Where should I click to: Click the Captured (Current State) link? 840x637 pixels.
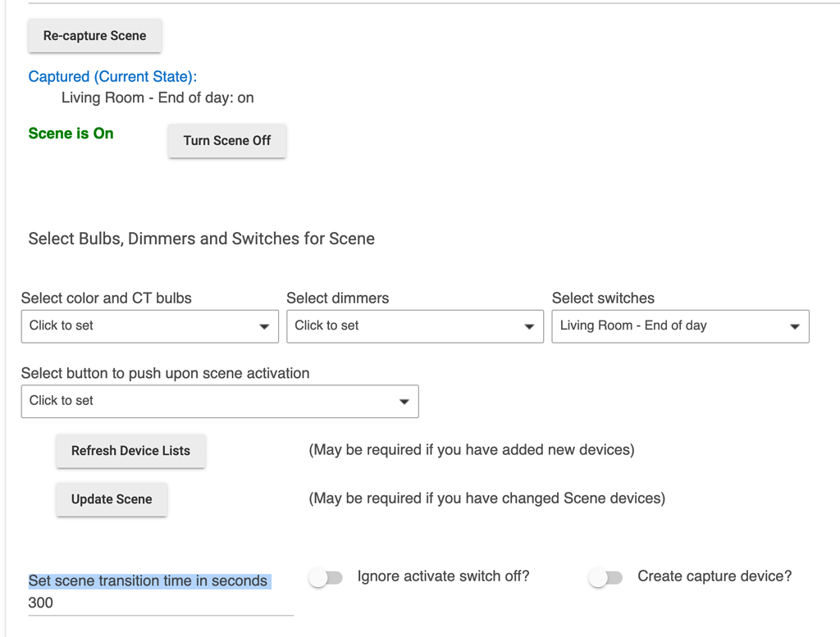[112, 76]
